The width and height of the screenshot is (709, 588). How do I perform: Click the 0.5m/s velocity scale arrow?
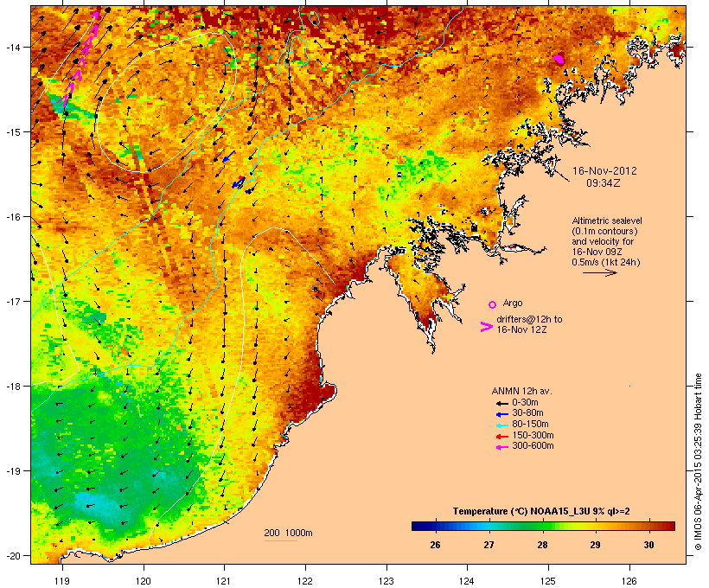tap(599, 272)
